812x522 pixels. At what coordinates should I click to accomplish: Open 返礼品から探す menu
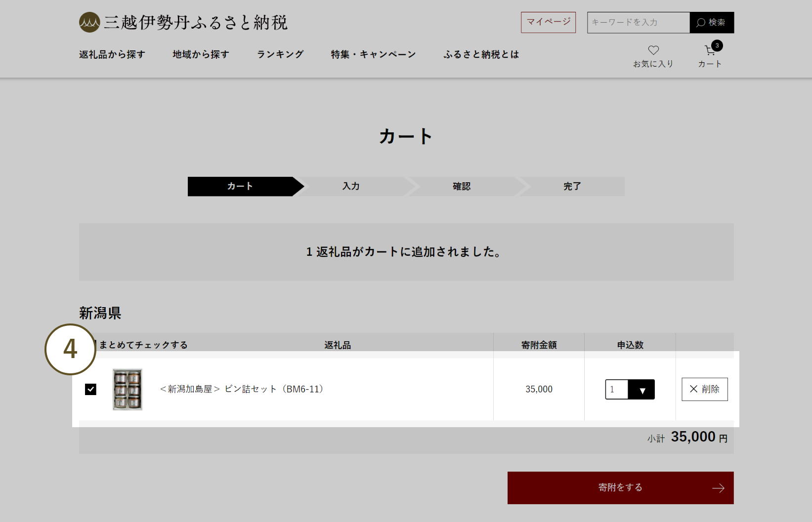coord(112,54)
